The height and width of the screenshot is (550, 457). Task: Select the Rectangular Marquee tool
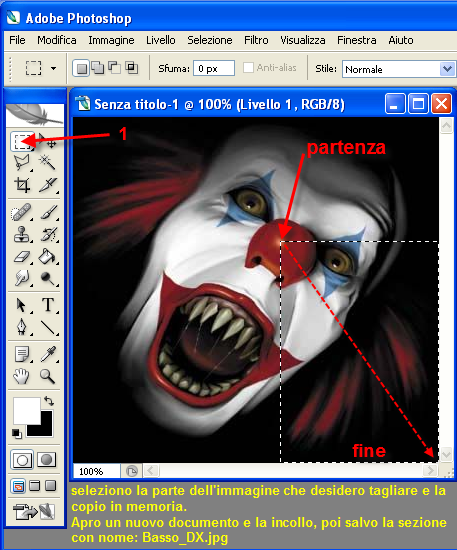22,141
